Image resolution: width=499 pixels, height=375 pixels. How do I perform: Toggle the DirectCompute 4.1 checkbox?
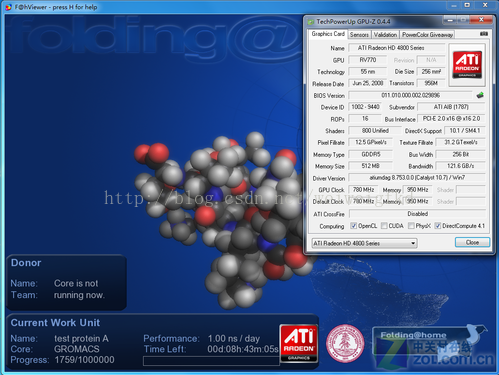point(438,226)
